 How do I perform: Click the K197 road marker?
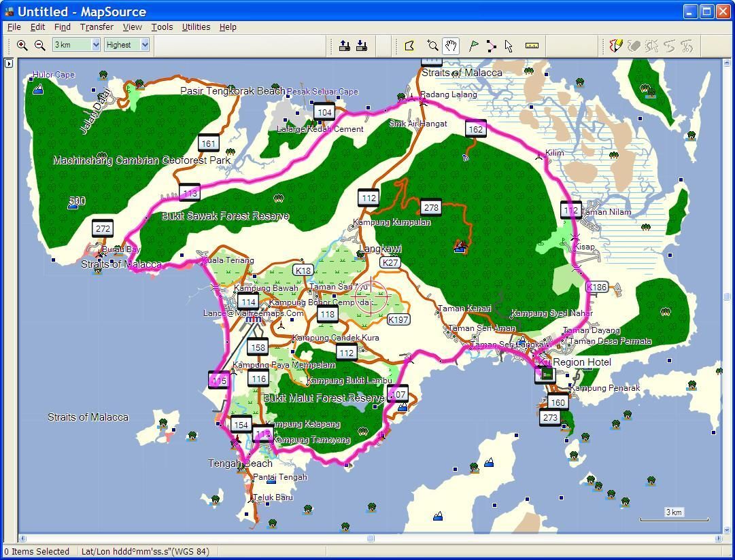(398, 319)
